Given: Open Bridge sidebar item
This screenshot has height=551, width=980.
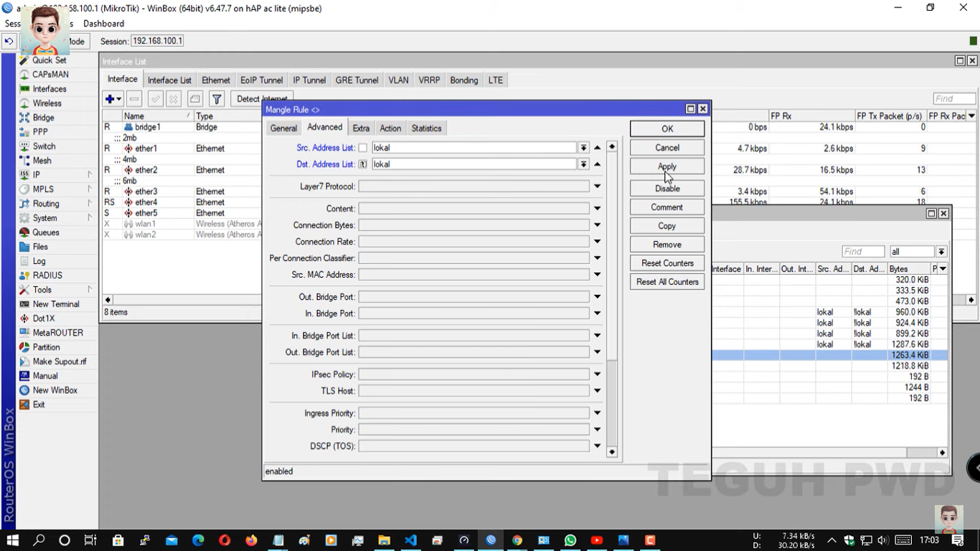Looking at the screenshot, I should [x=43, y=118].
